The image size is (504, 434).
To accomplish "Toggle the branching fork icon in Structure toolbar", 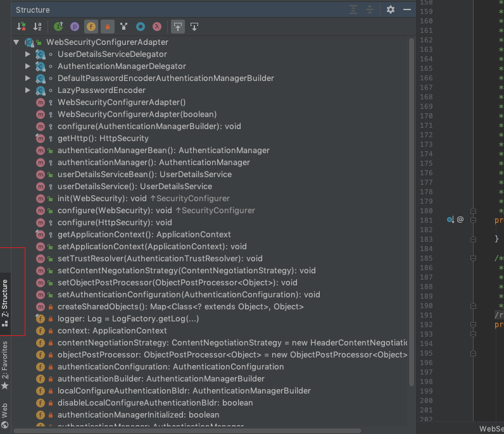I will (123, 27).
